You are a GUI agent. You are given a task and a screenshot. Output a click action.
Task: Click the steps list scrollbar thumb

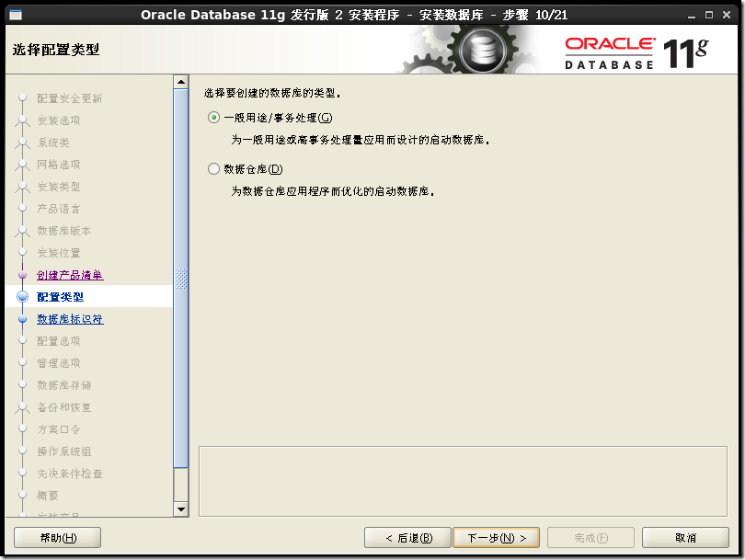pyautogui.click(x=181, y=279)
